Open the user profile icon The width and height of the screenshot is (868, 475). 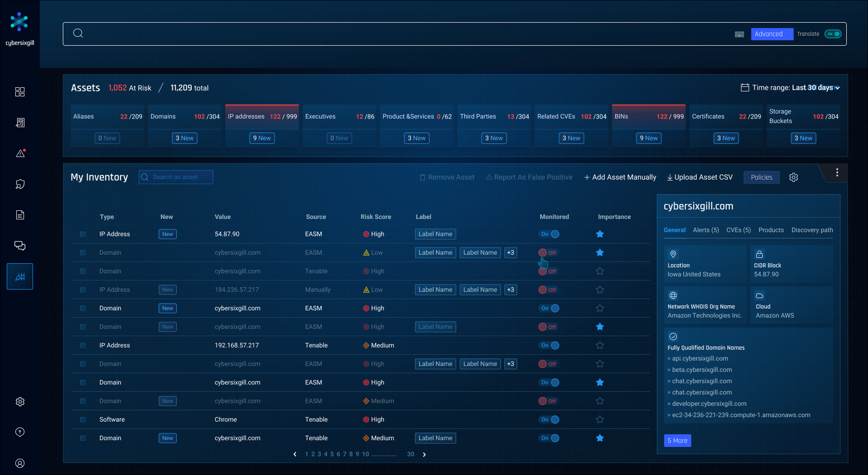(20, 463)
